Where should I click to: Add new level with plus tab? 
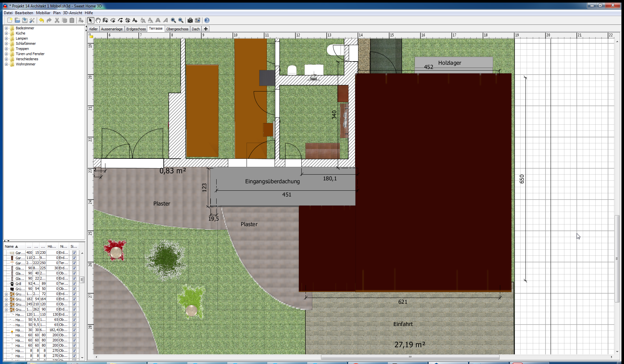click(206, 29)
